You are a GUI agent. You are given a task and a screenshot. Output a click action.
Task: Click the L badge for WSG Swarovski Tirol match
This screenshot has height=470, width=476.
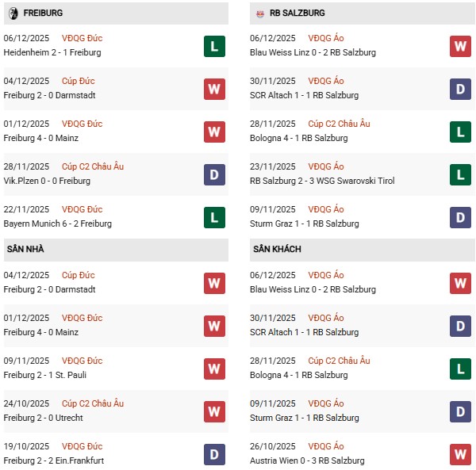[460, 174]
